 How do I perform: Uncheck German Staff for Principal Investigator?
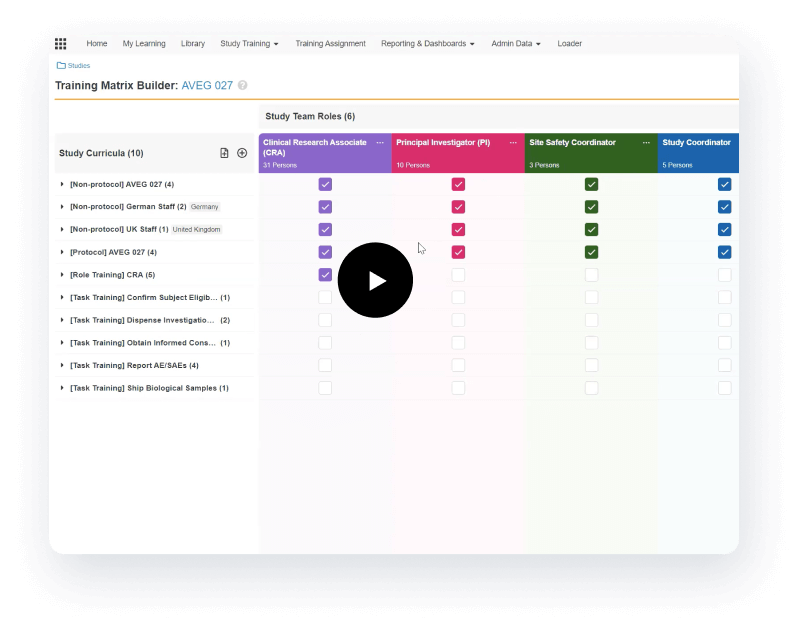tap(458, 207)
